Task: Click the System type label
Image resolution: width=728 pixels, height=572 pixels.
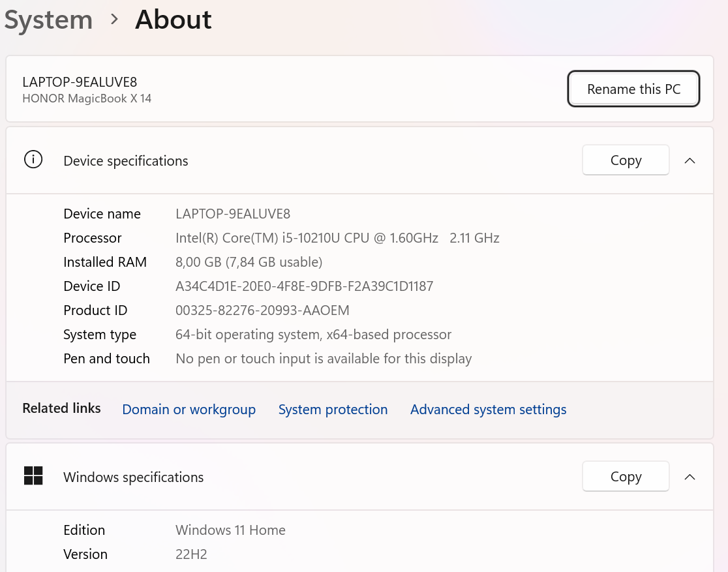Action: click(x=100, y=335)
